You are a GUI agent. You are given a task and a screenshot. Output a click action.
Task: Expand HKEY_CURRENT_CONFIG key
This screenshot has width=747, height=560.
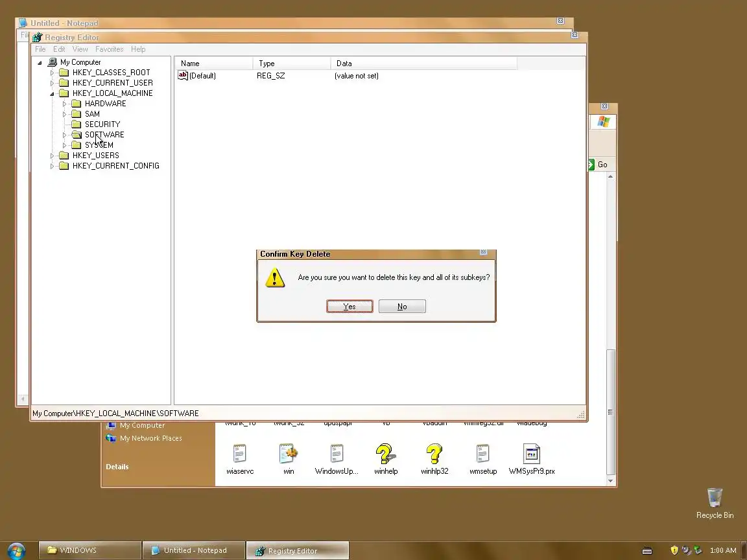[x=52, y=166]
